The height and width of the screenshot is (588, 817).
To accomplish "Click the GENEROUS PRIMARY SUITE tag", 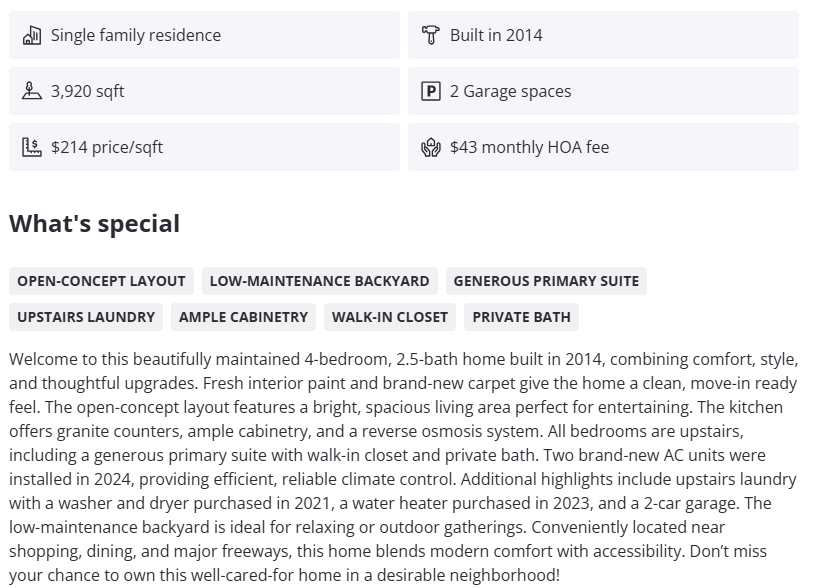I will click(546, 281).
